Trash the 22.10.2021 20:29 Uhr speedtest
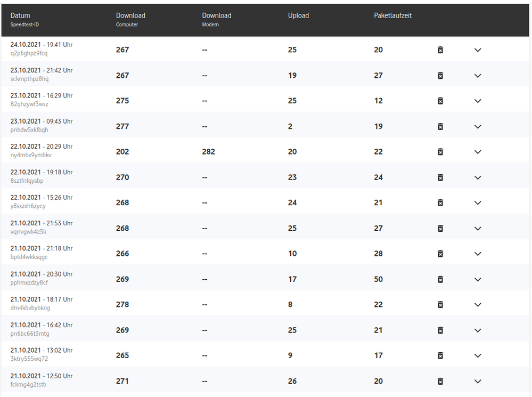Viewport: 532px width, 397px height. pyautogui.click(x=440, y=152)
